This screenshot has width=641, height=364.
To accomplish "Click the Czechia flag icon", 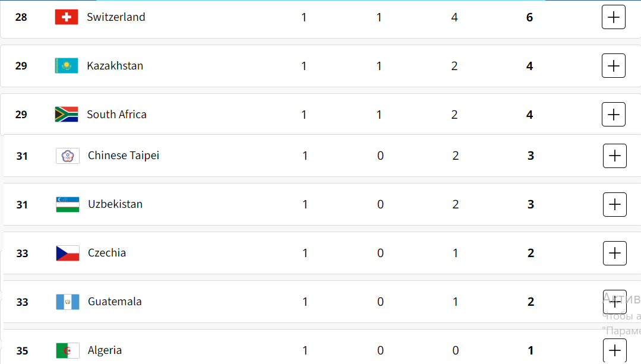I will pos(68,253).
